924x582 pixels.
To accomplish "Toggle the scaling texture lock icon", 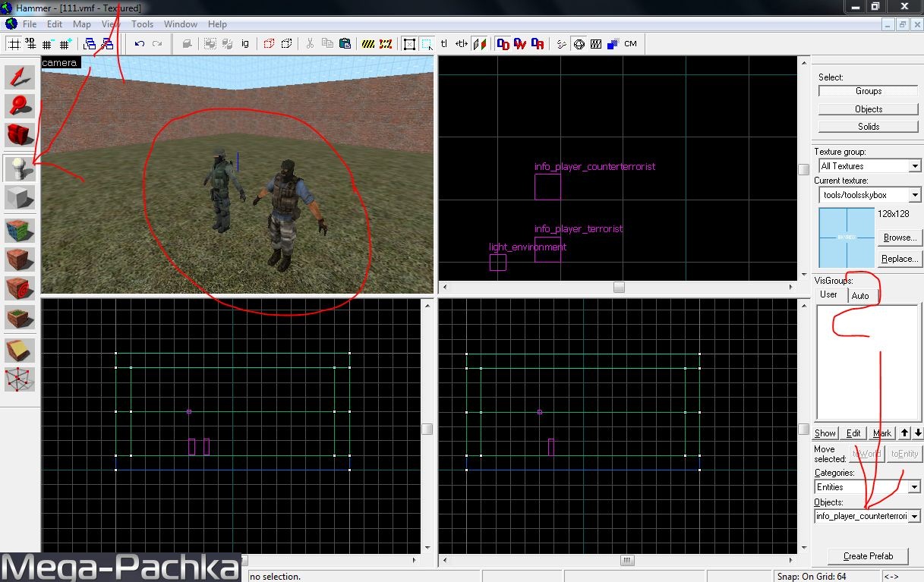I will tap(462, 44).
